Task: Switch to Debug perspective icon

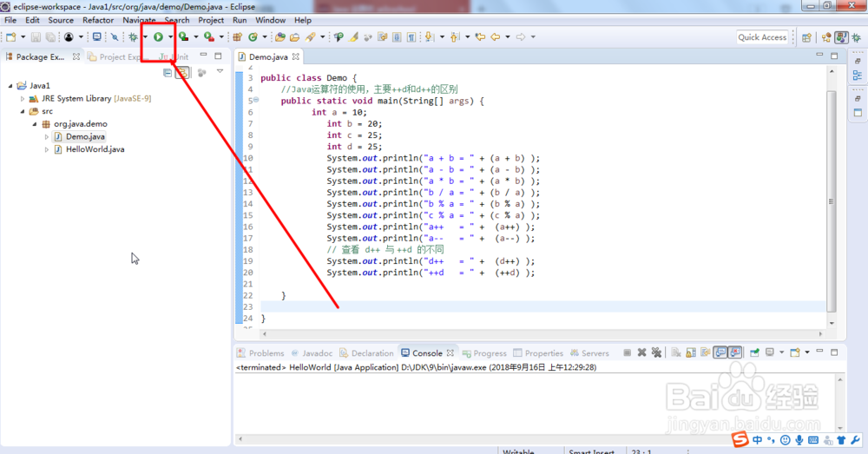Action: (x=857, y=37)
